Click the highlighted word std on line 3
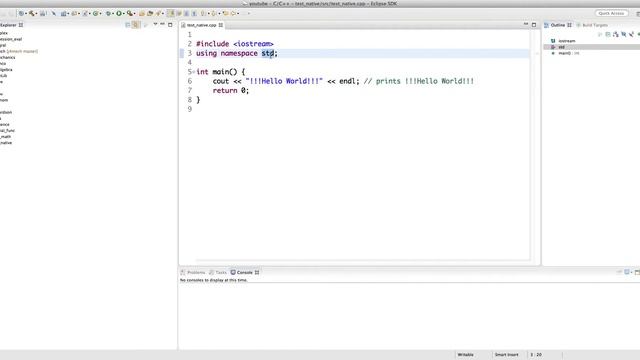640x360 pixels. 267,53
